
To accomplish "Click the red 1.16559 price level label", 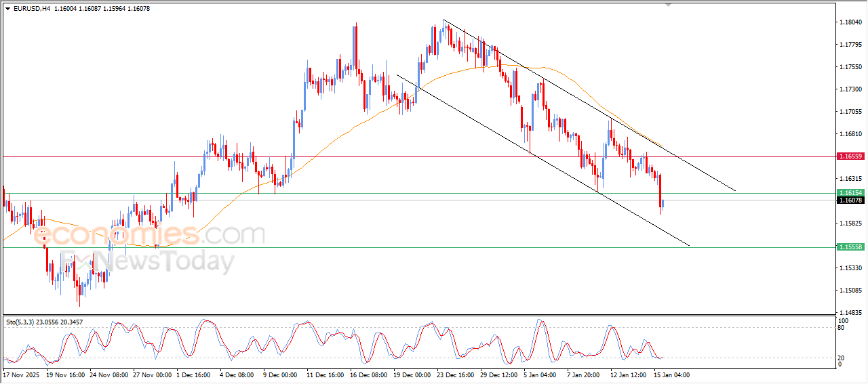I will coord(850,156).
